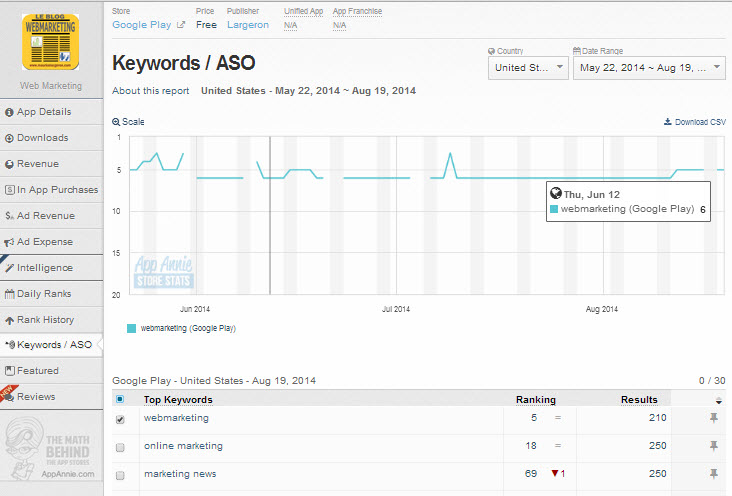The width and height of the screenshot is (732, 496).
Task: Open the Downloads section
Action: [51, 138]
